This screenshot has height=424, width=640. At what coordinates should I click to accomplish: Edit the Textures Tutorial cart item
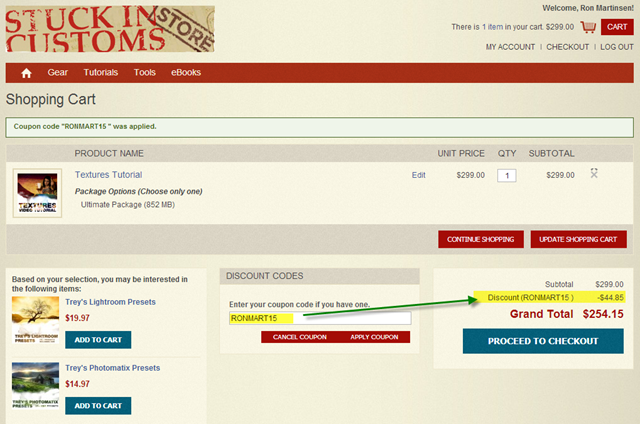pos(418,175)
